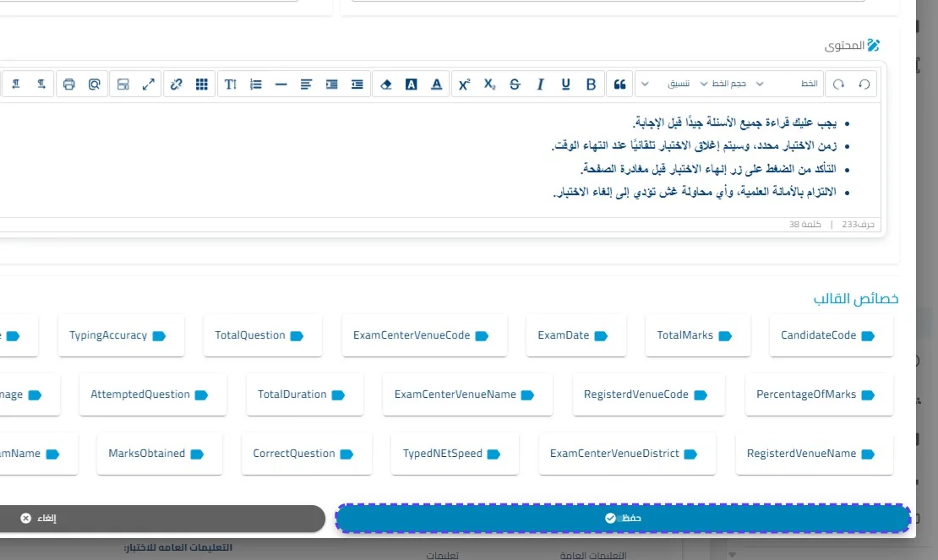The height and width of the screenshot is (560, 938).
Task: Click the redo arrow in the editor toolbar
Action: click(838, 84)
